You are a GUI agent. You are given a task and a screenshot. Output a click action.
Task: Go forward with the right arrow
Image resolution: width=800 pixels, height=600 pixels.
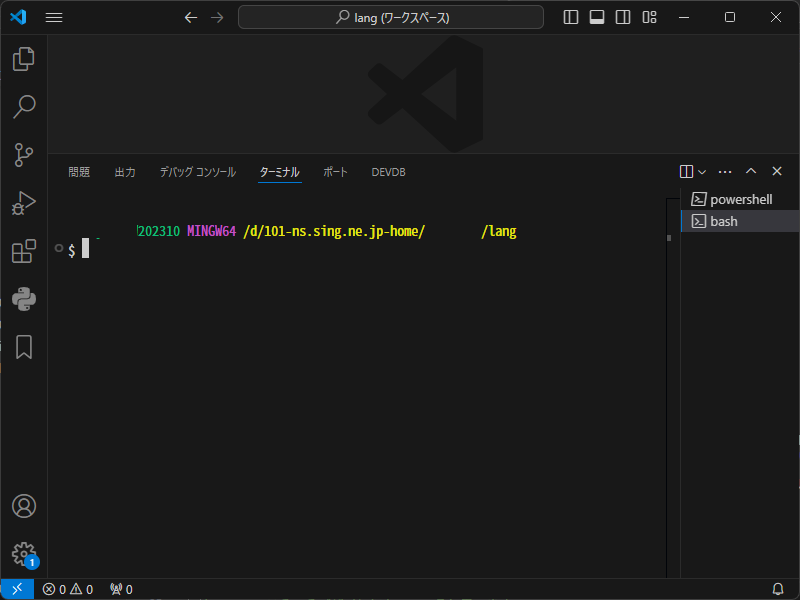point(217,17)
